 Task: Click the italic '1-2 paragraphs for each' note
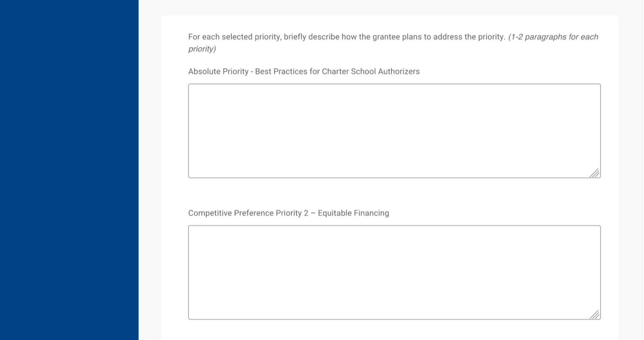553,37
